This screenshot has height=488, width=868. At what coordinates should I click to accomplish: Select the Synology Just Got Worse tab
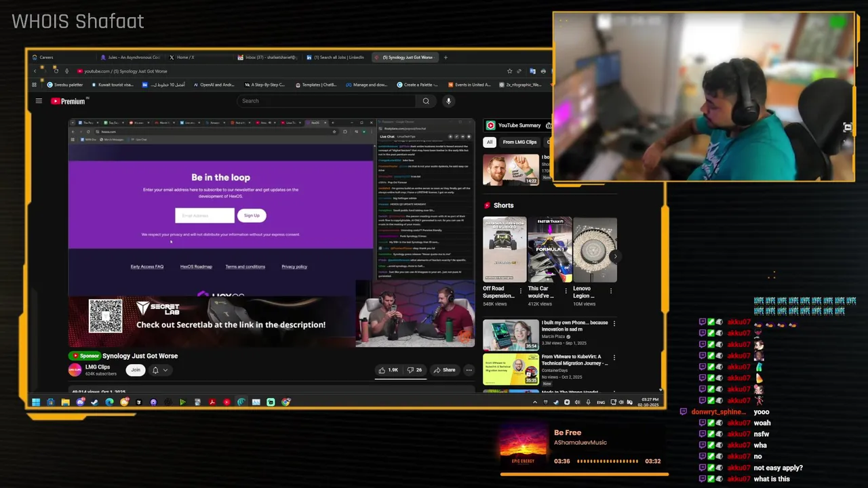coord(406,58)
